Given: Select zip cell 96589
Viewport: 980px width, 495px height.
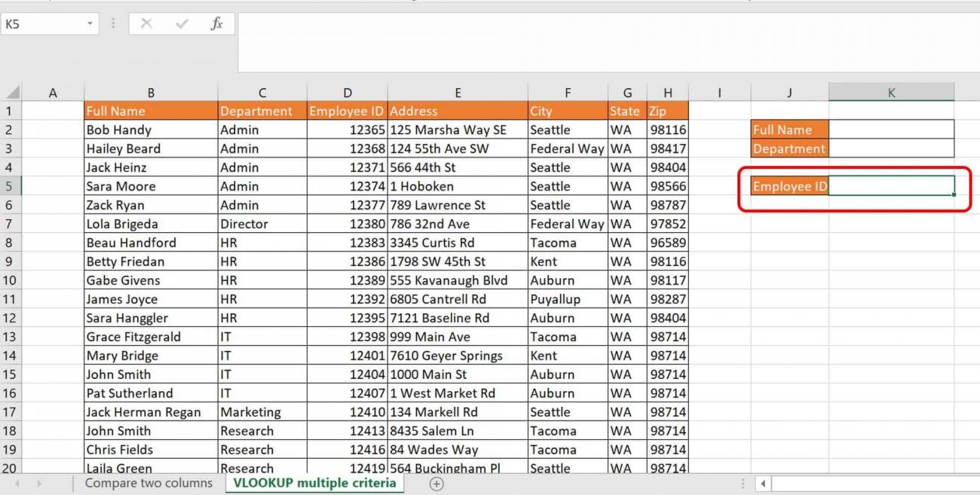Looking at the screenshot, I should click(x=668, y=243).
